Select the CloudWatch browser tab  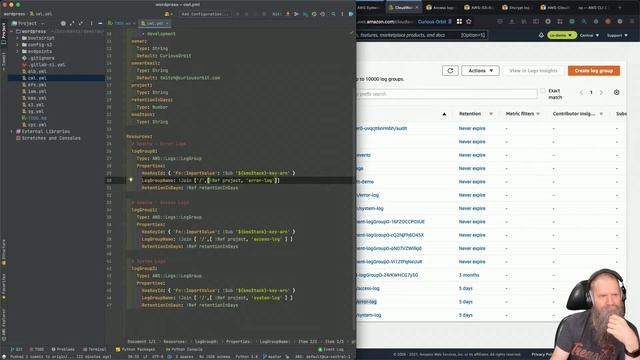(x=403, y=7)
